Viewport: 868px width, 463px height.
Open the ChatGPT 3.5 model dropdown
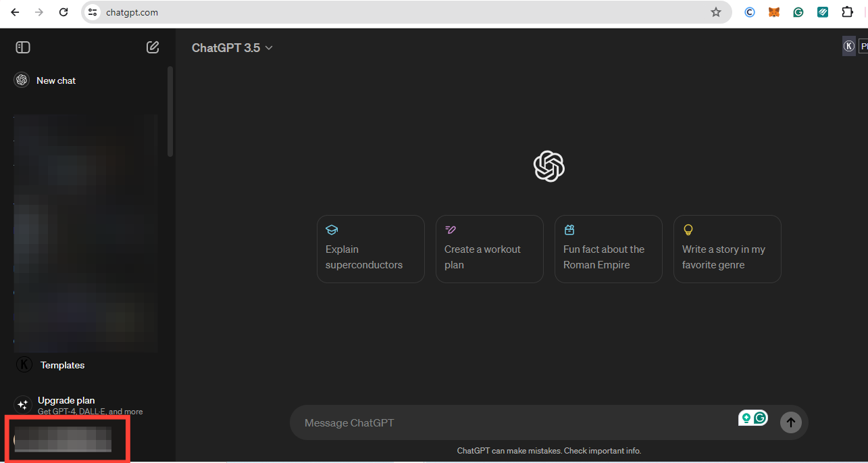232,48
